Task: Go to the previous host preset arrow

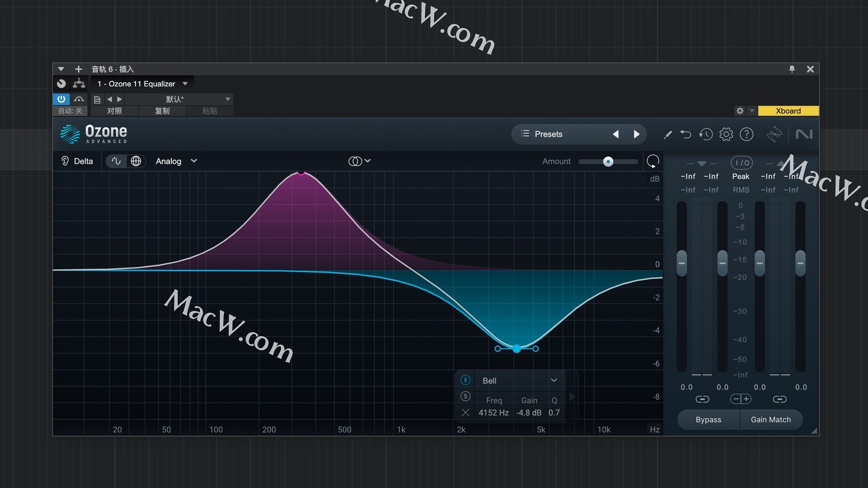Action: (109, 99)
